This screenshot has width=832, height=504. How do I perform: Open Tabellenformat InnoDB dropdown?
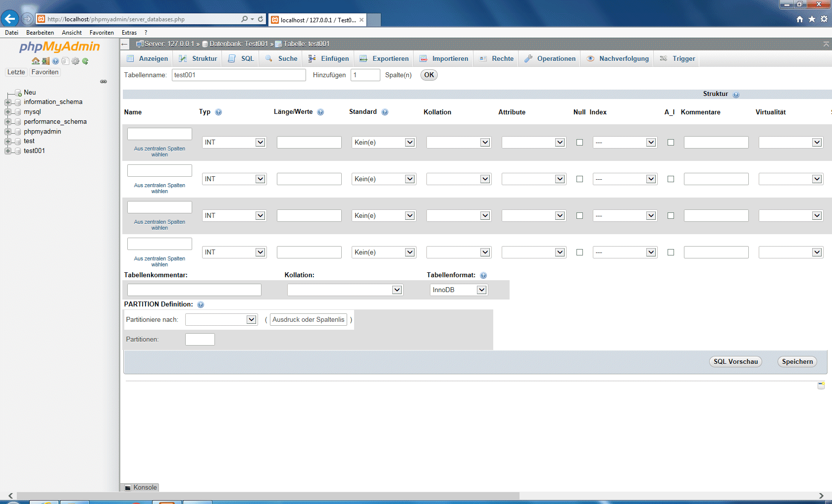[459, 290]
